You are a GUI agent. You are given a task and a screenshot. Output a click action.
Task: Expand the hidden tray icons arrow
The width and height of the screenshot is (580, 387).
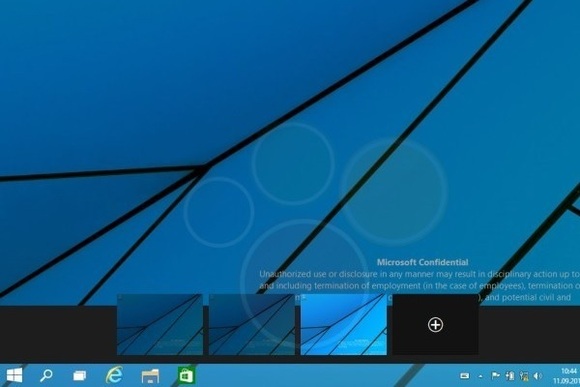(x=480, y=376)
